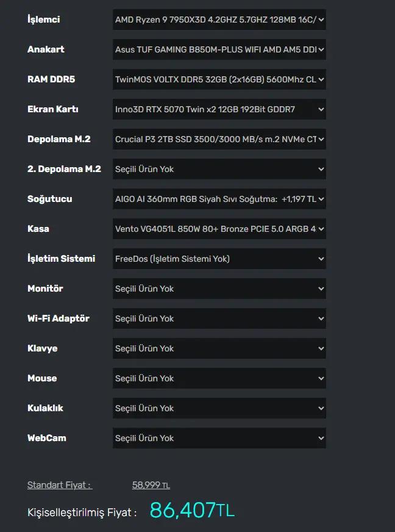The image size is (395, 532).
Task: Open the Anakart dropdown showing Asus TUF GAMING
Action: (219, 49)
